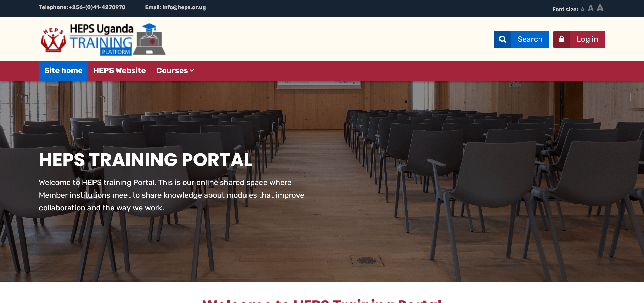Open the Courses menu

175,71
